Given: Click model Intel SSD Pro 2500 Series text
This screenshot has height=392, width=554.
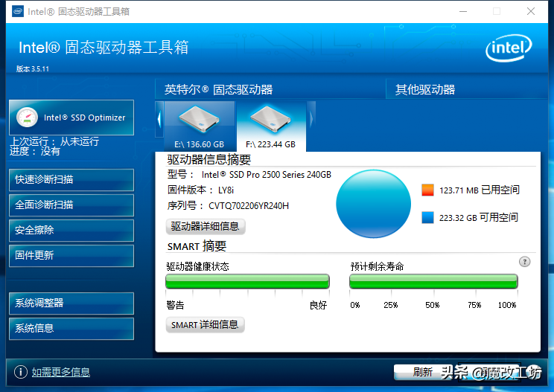Looking at the screenshot, I should point(267,175).
